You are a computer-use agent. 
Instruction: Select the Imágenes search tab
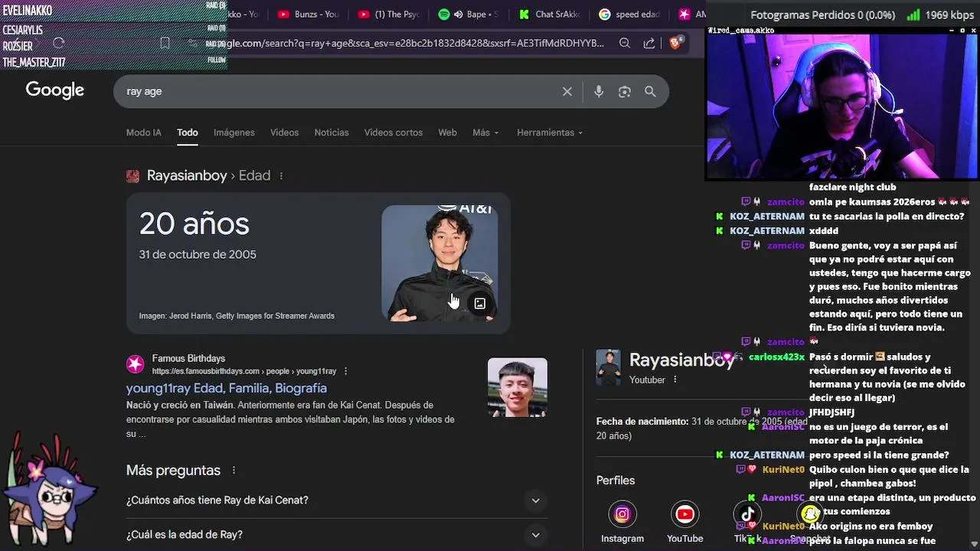[234, 132]
